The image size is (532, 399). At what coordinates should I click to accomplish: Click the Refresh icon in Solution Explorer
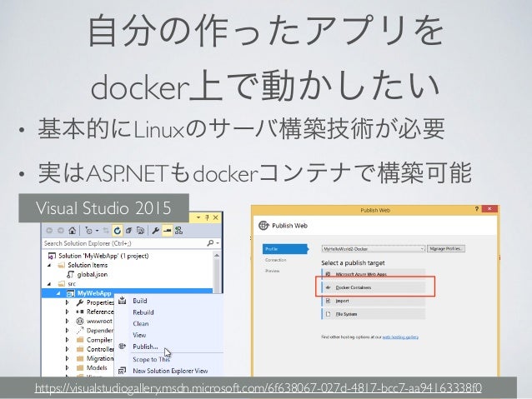117,231
